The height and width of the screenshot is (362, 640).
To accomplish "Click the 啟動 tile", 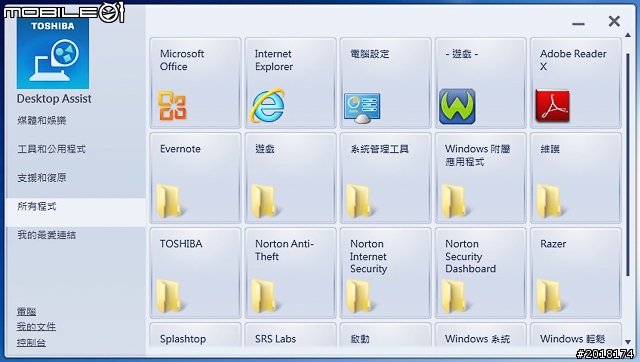I will tap(386, 335).
